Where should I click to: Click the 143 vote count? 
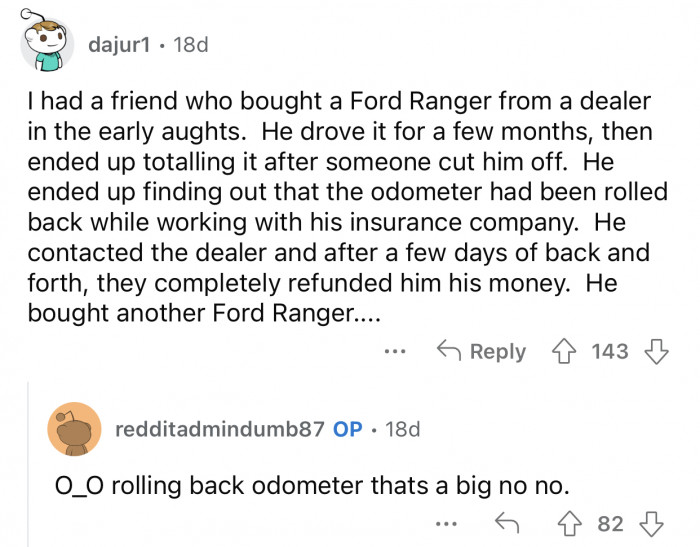(x=609, y=351)
